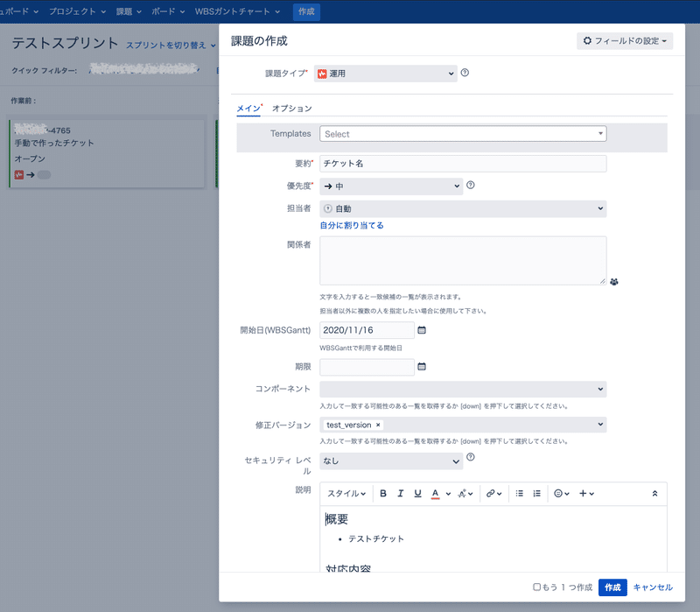
Task: Open the コンポーネント dropdown
Action: tap(463, 389)
